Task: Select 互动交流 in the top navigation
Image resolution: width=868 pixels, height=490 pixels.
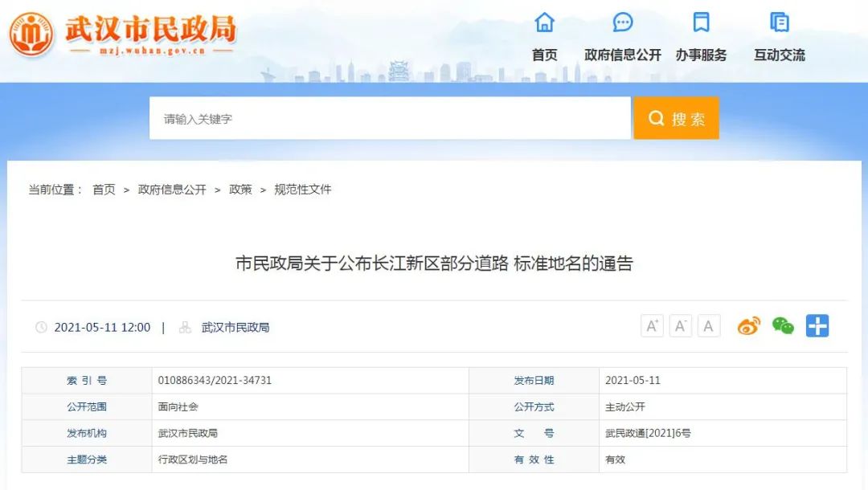Action: point(779,55)
